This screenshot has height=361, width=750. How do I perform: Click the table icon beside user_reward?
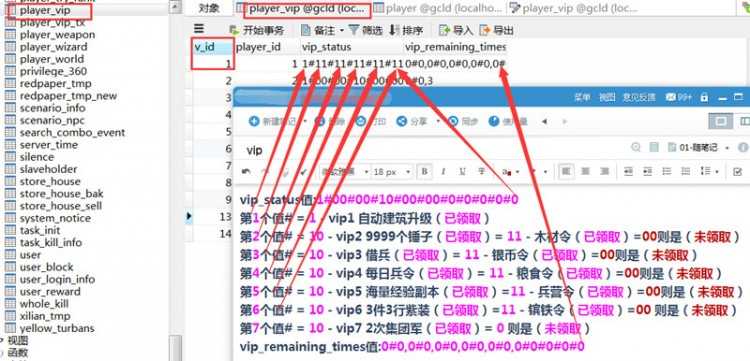click(11, 292)
